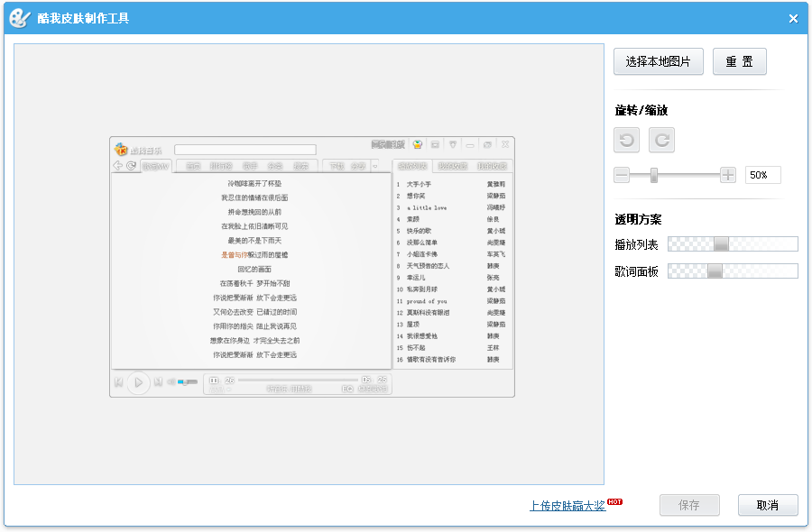Rotate the image counter-clockwise

tap(627, 140)
